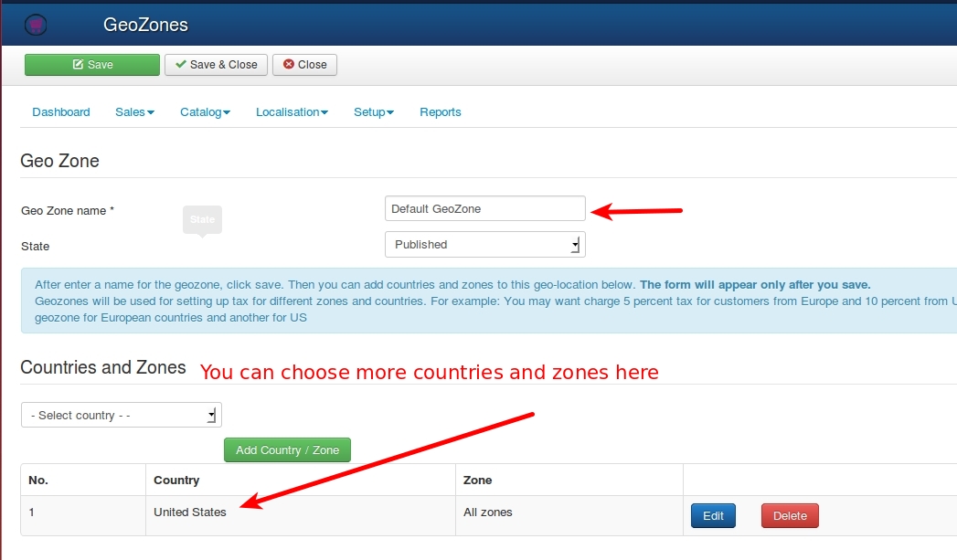Edit the United States row
The height and width of the screenshot is (560, 957).
(713, 515)
